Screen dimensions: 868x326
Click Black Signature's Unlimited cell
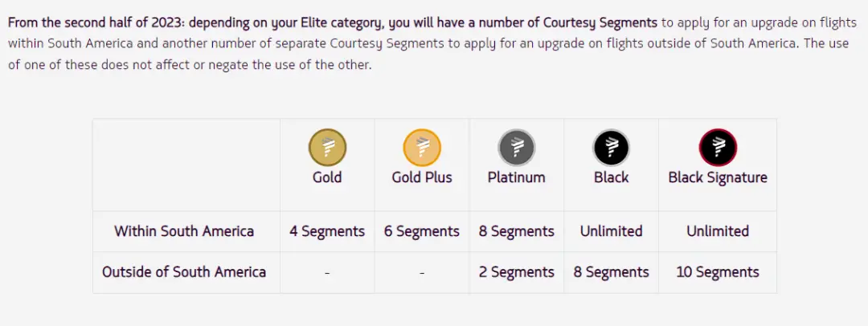click(718, 231)
